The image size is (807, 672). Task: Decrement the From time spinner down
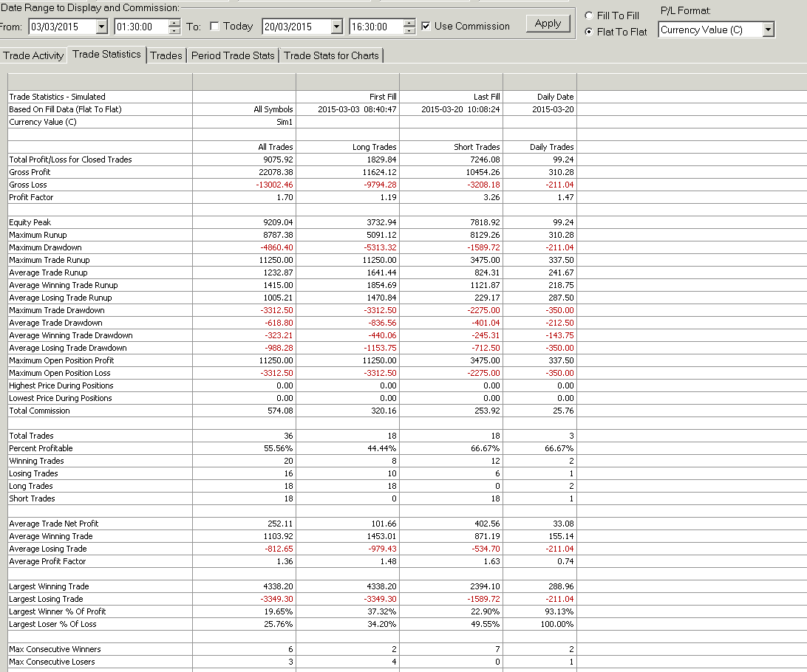[x=174, y=30]
